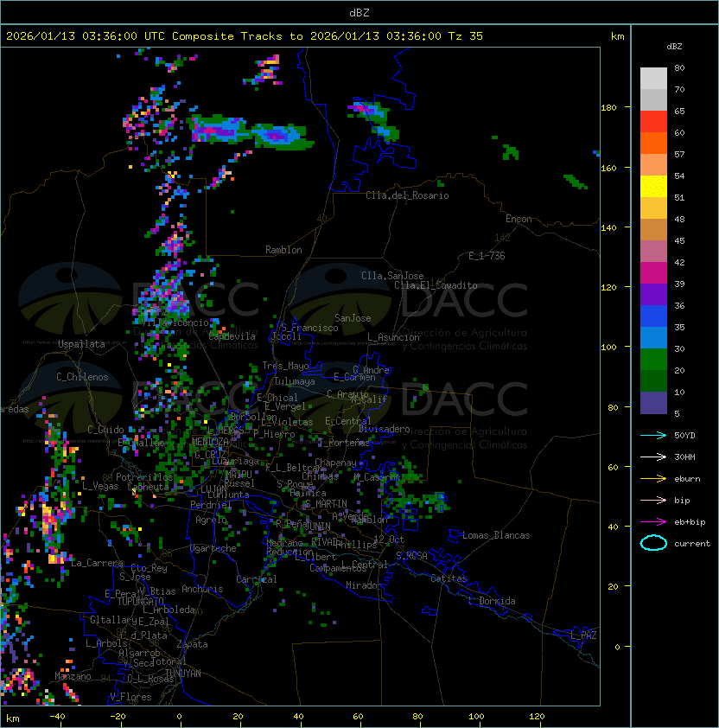The width and height of the screenshot is (719, 728).
Task: Click the dBZ title at top
Action: click(359, 13)
